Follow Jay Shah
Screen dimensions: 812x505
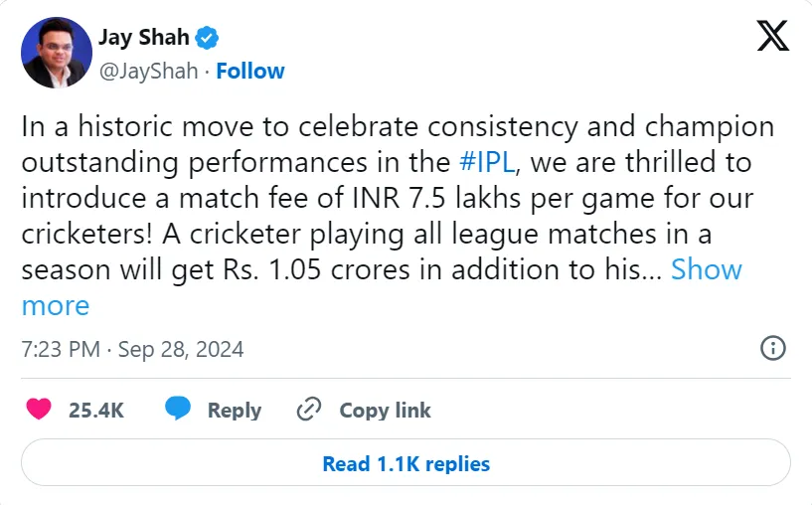tap(250, 71)
